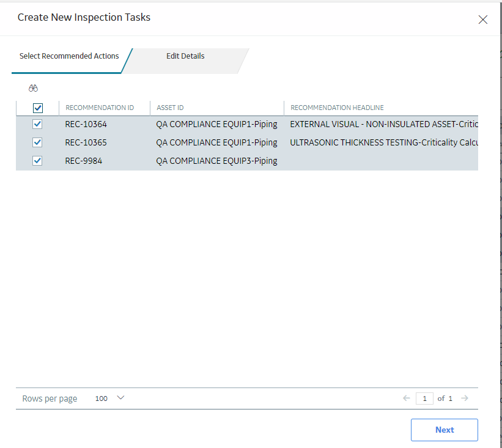Close the Create New Inspection Tasks dialog

click(x=483, y=20)
